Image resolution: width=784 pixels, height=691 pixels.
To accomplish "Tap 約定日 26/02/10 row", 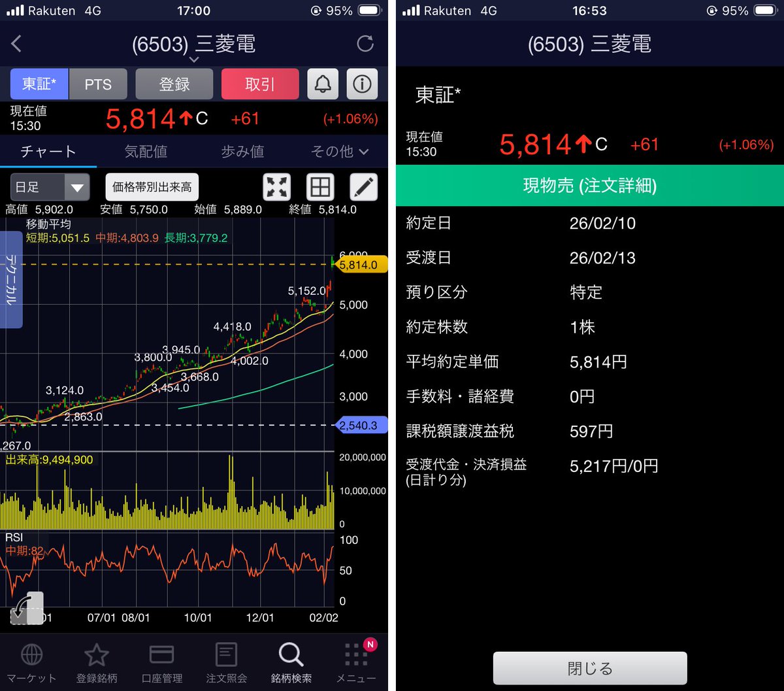I will pyautogui.click(x=590, y=223).
